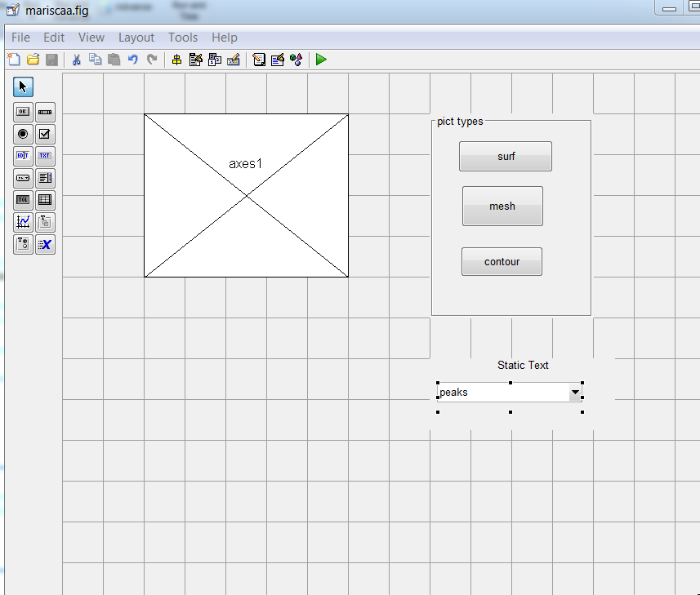Viewport: 700px width, 595px height.
Task: Select the Pop-up Menu tool
Action: pos(23,178)
